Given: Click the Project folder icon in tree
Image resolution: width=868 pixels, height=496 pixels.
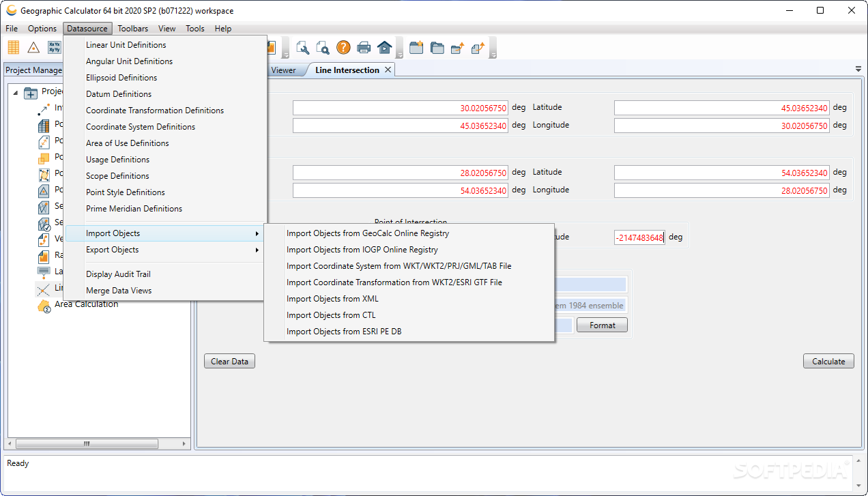Looking at the screenshot, I should tap(31, 92).
